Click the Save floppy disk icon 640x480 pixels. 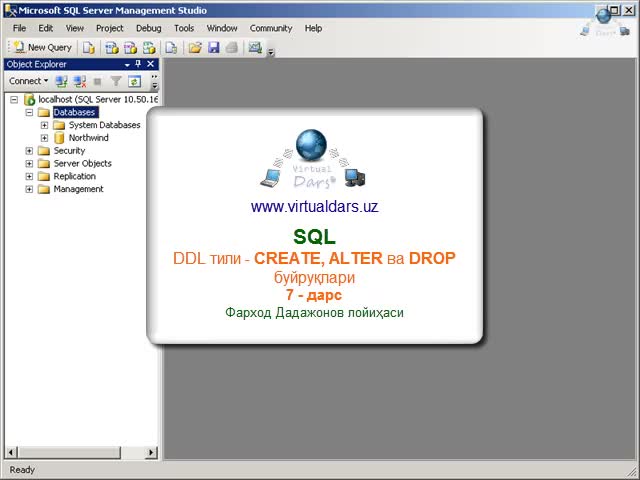(x=213, y=47)
